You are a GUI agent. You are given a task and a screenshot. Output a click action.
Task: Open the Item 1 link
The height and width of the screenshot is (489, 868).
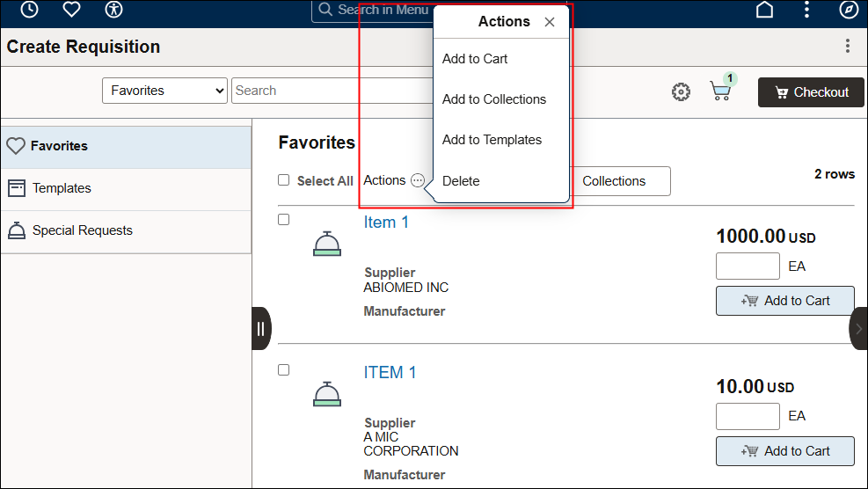[x=386, y=223]
